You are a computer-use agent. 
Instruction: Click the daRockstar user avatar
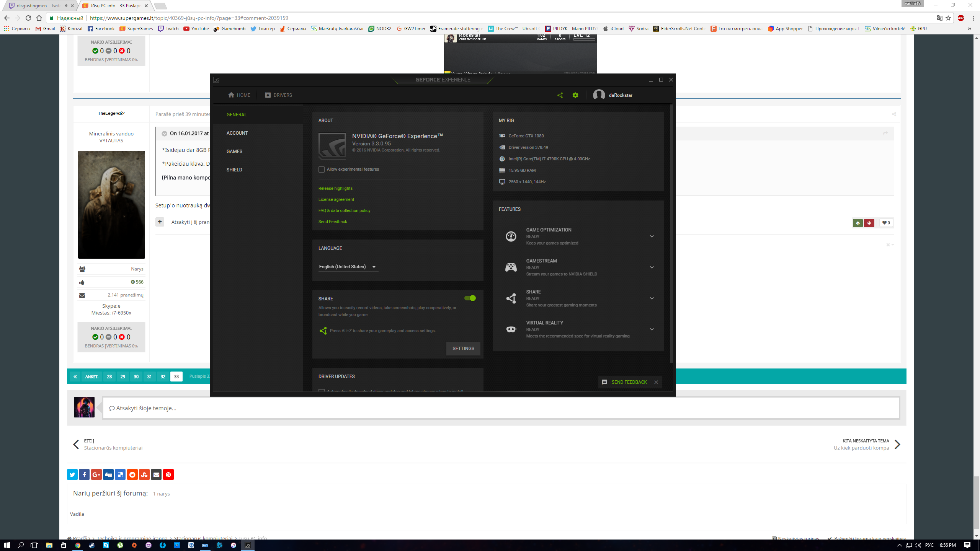[x=599, y=95]
